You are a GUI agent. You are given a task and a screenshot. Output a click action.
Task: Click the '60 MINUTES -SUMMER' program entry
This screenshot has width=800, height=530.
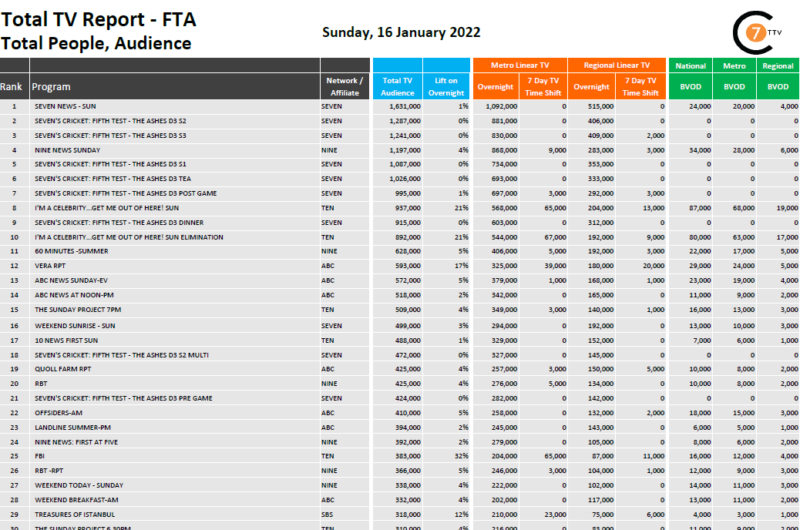click(x=73, y=252)
